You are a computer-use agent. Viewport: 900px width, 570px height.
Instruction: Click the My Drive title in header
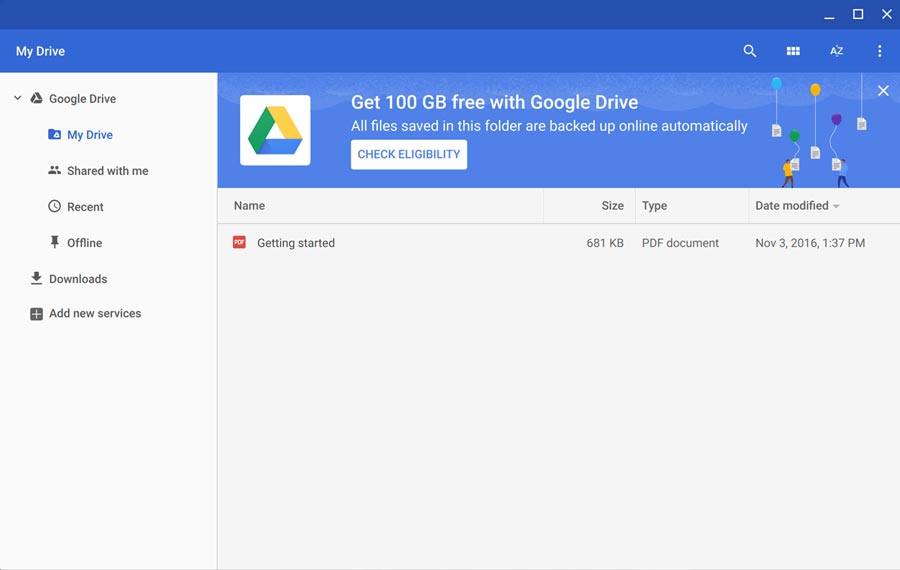(40, 51)
